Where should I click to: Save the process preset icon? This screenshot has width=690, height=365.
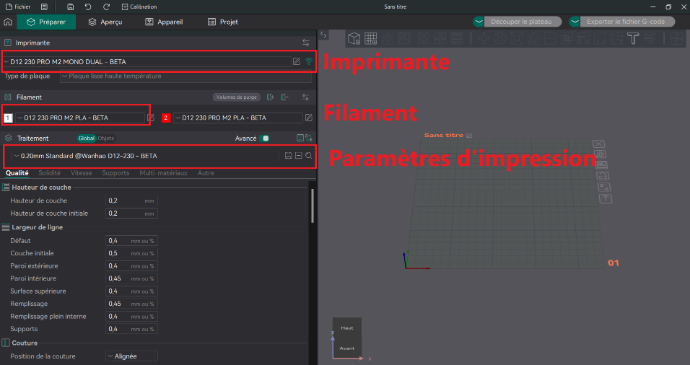click(x=288, y=155)
